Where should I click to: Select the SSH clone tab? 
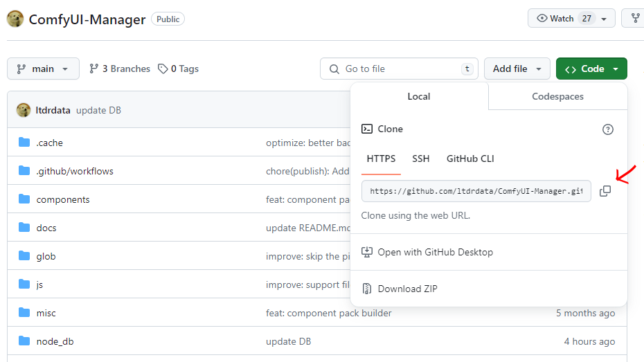point(421,159)
